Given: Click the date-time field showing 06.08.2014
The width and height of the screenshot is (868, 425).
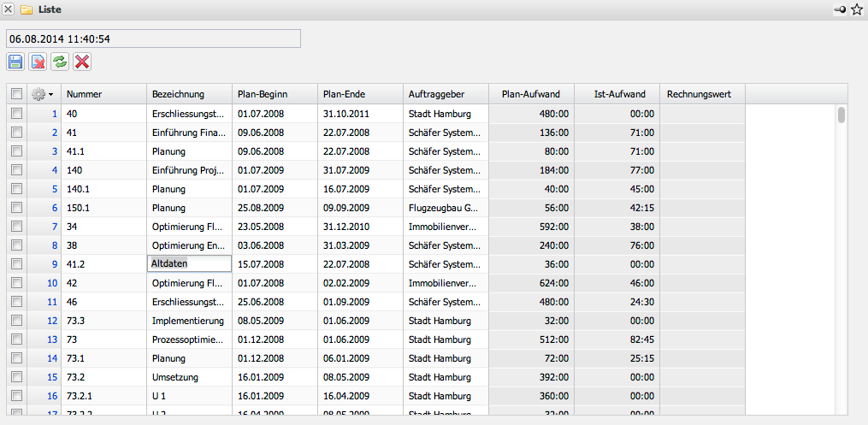Looking at the screenshot, I should (x=153, y=38).
